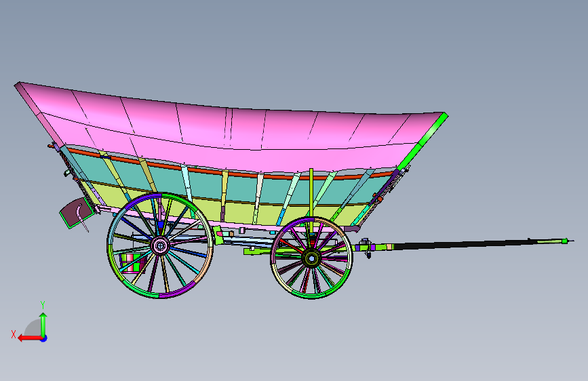This screenshot has height=381, width=588.
Task: Select the long black drawbar pole
Action: (465, 245)
